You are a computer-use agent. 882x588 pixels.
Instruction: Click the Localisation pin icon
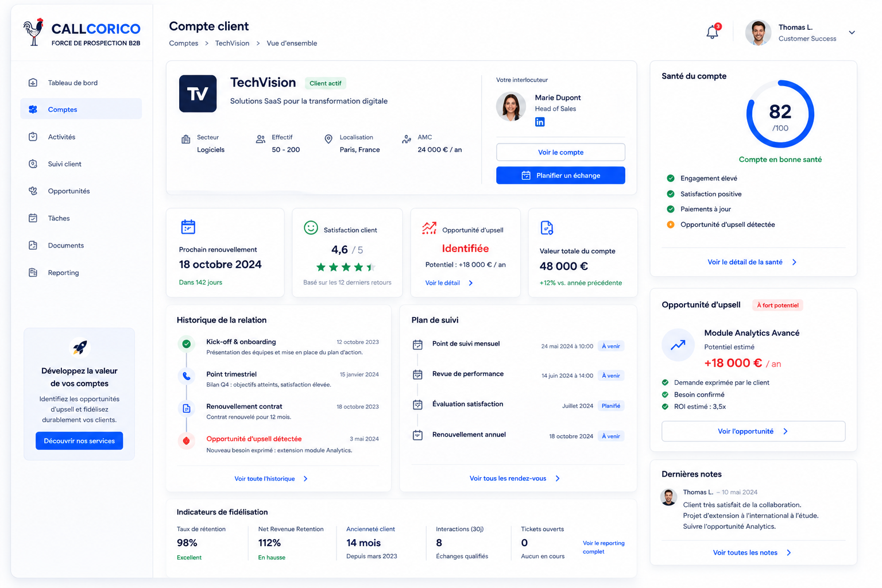(328, 139)
